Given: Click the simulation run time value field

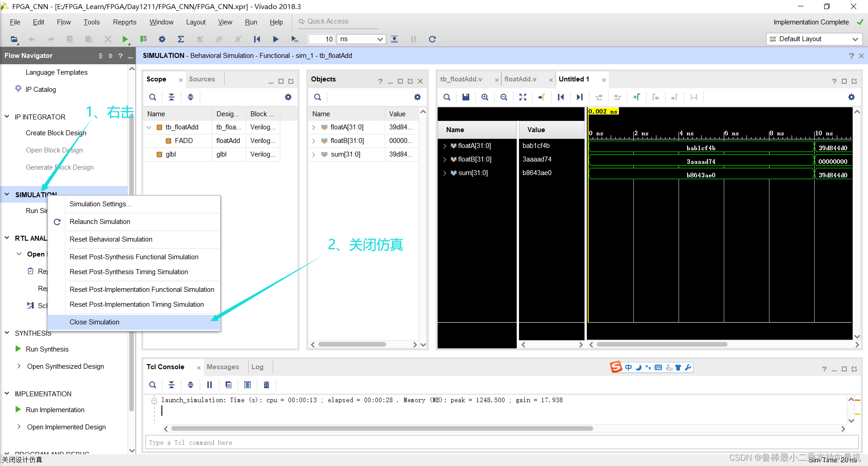Looking at the screenshot, I should click(321, 39).
